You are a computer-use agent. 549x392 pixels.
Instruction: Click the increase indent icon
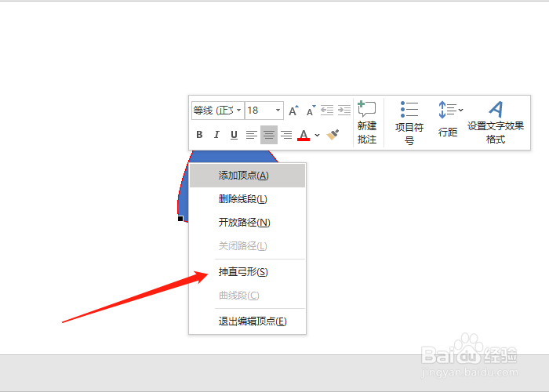coord(344,111)
